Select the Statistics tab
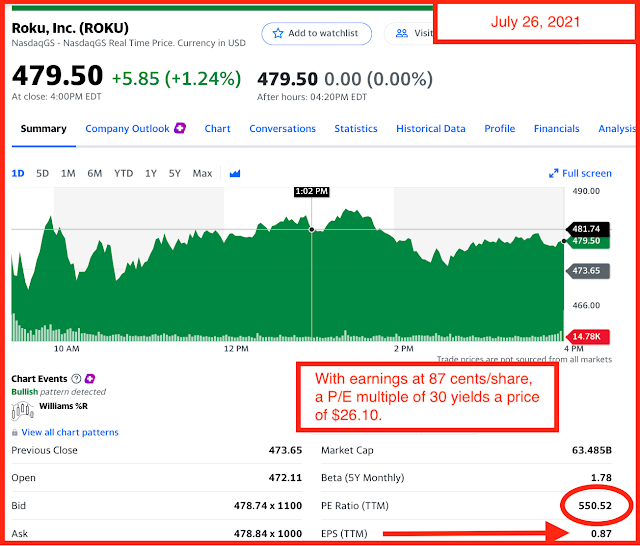 (356, 129)
